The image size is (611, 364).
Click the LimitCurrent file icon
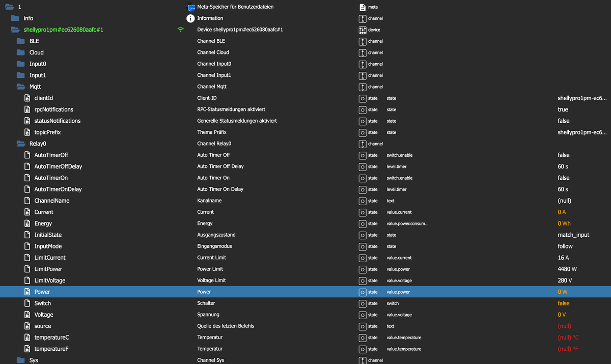(27, 258)
